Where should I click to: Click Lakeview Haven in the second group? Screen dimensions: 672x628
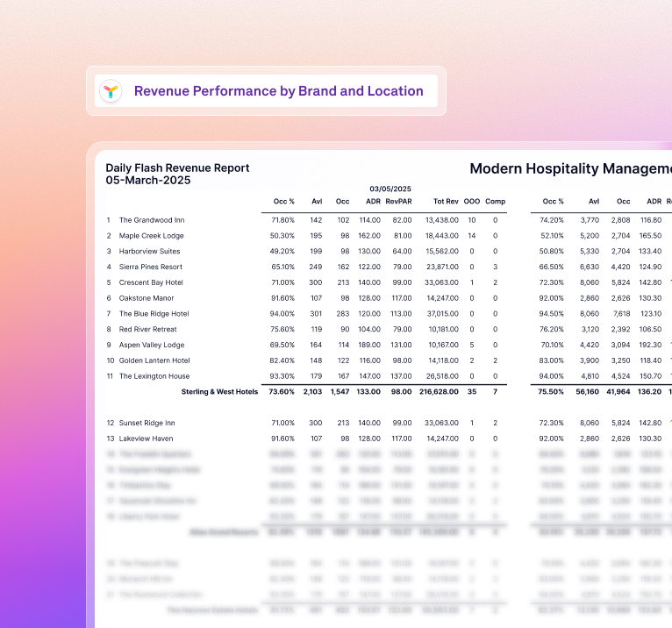[146, 439]
